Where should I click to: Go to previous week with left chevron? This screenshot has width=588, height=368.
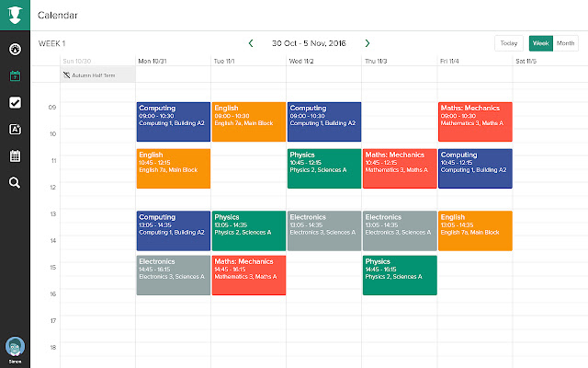251,43
